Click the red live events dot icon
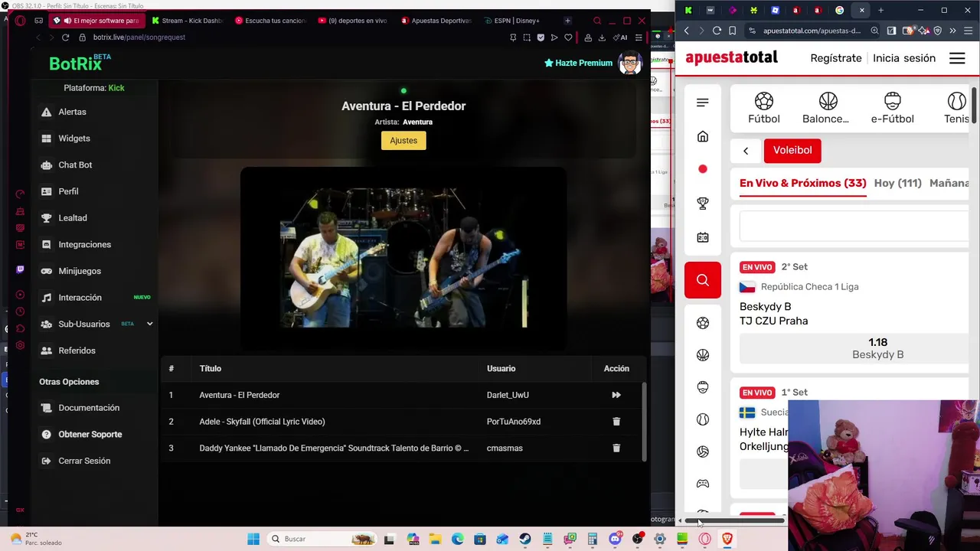 703,169
